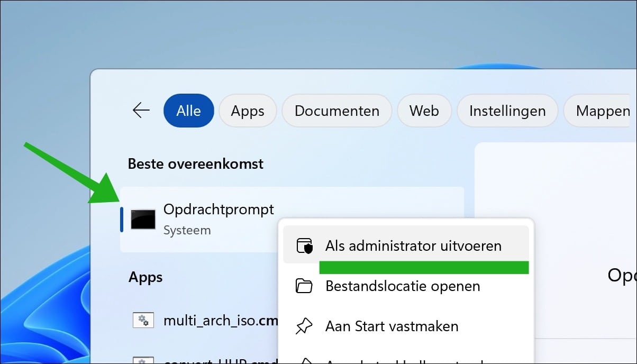Switch to the Apps filter tab
The height and width of the screenshot is (364, 637).
247,111
